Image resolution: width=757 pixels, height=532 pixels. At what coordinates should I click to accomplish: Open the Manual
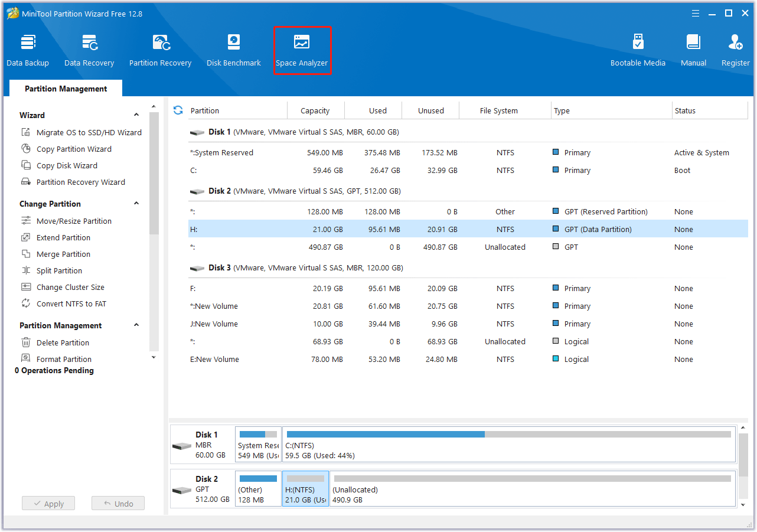click(693, 51)
